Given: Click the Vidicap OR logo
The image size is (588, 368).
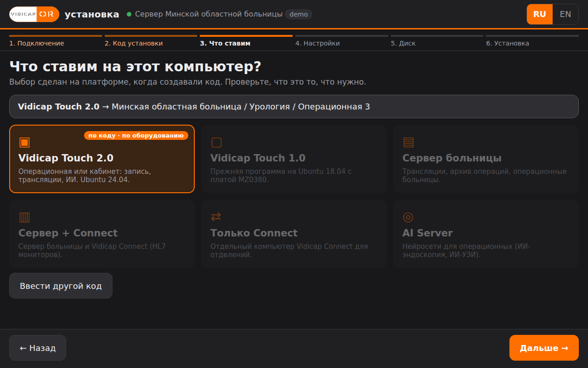Looking at the screenshot, I should 34,14.
